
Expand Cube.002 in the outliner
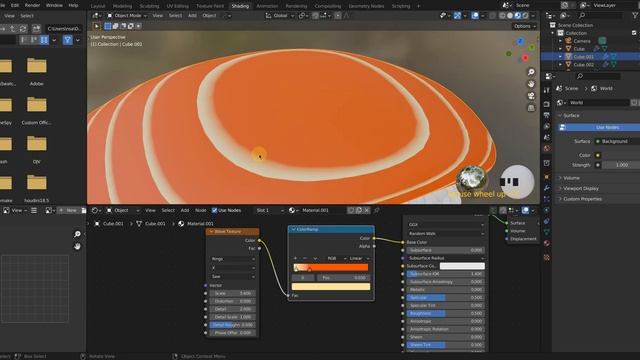(560, 64)
